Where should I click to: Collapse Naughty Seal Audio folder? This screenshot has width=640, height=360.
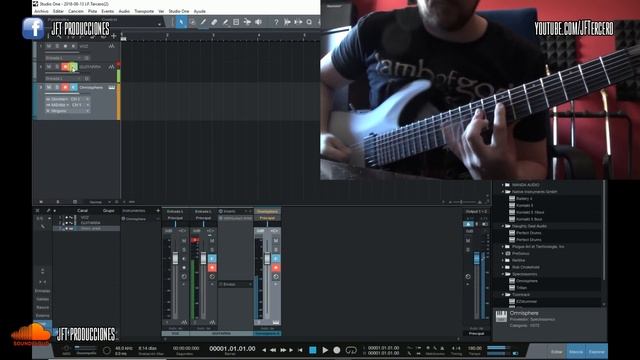pyautogui.click(x=503, y=226)
